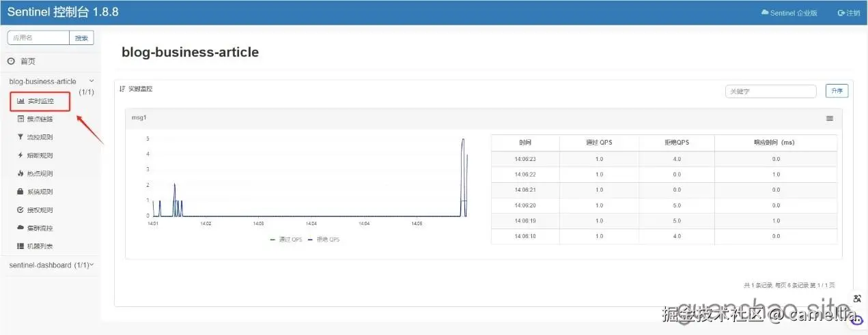Image resolution: width=868 pixels, height=335 pixels.
Task: Open hamburger menu icon on msg1 panel
Action: pyautogui.click(x=830, y=118)
